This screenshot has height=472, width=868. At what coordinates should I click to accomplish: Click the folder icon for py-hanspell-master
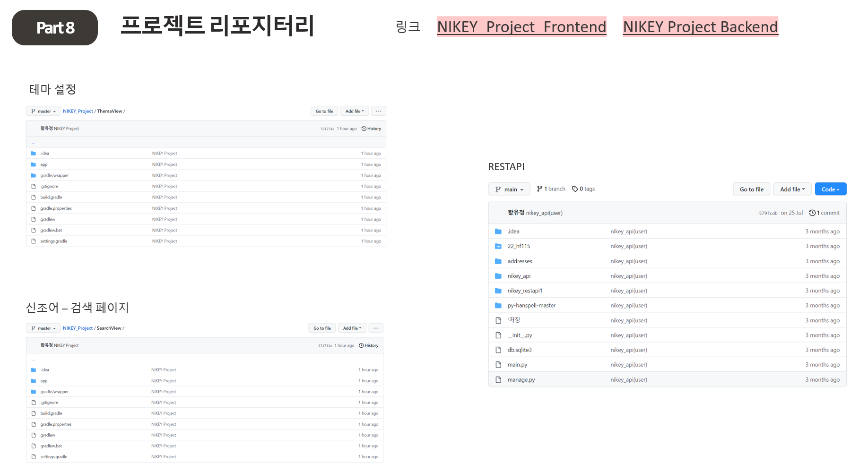(498, 305)
